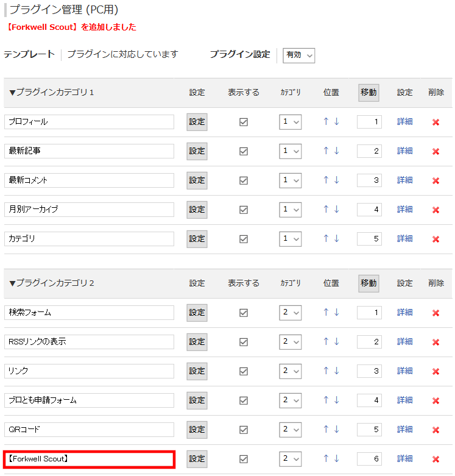This screenshot has width=455, height=476.
Task: Click 設定 button for プロフィール
Action: tap(197, 122)
